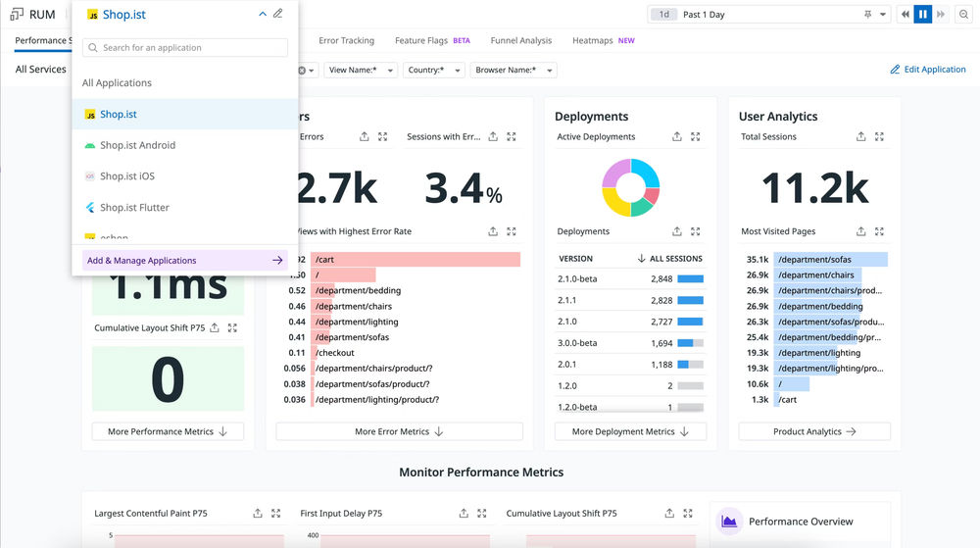Fullscreen the Sessions with Errors widget
The width and height of the screenshot is (980, 548).
tap(512, 136)
